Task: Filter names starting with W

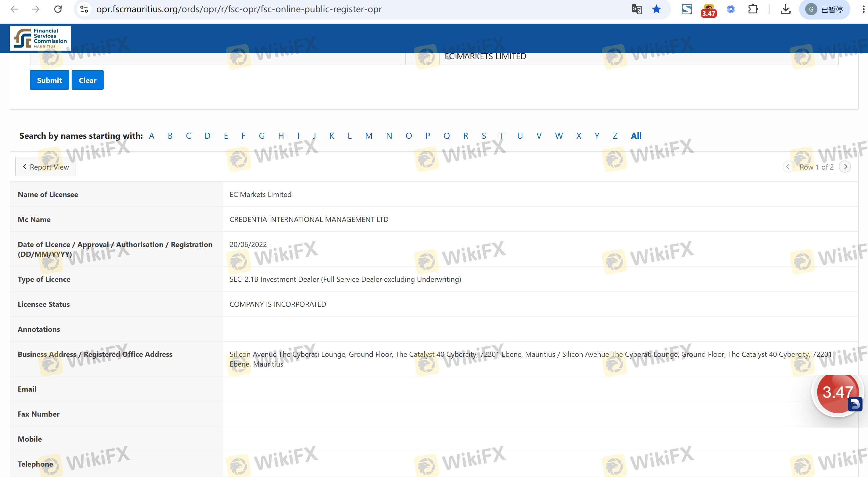Action: pyautogui.click(x=559, y=135)
